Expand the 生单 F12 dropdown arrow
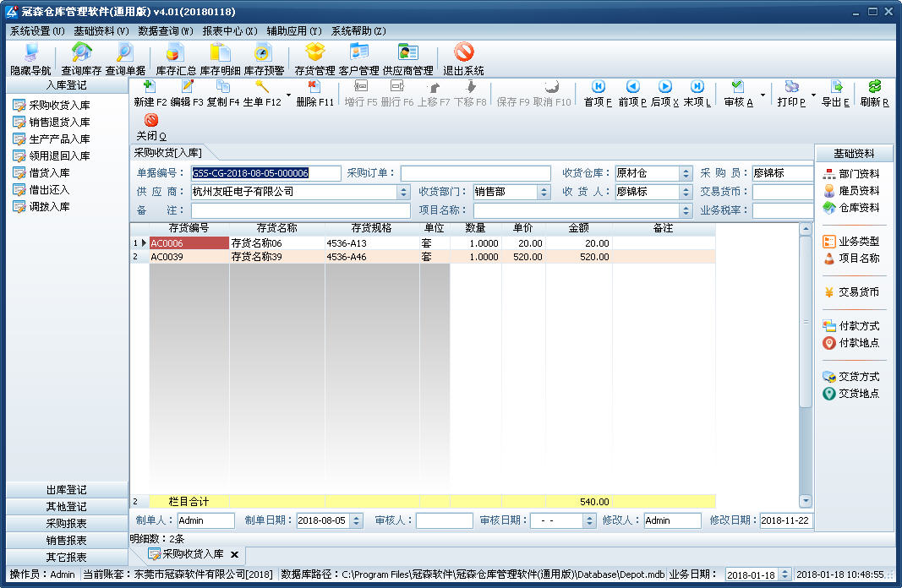Viewport: 902px width, 588px height. coord(288,95)
